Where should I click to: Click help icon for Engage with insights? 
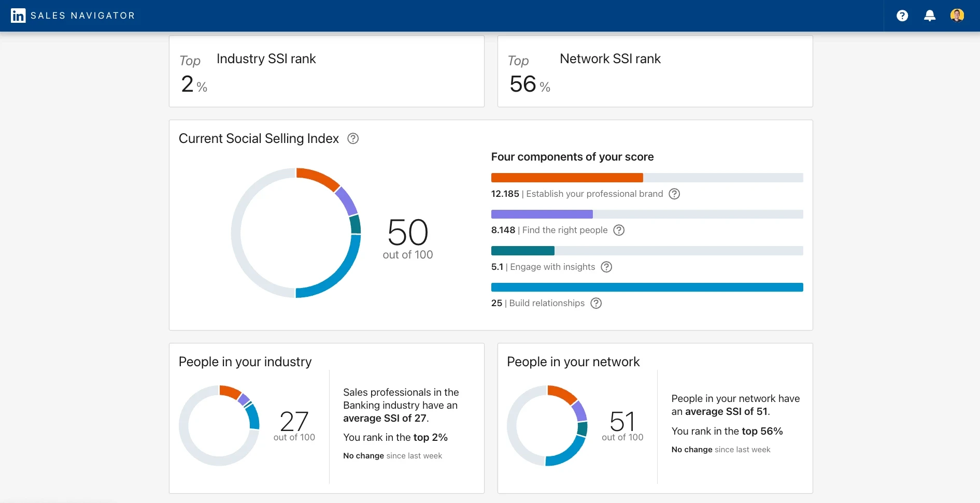[x=606, y=267]
